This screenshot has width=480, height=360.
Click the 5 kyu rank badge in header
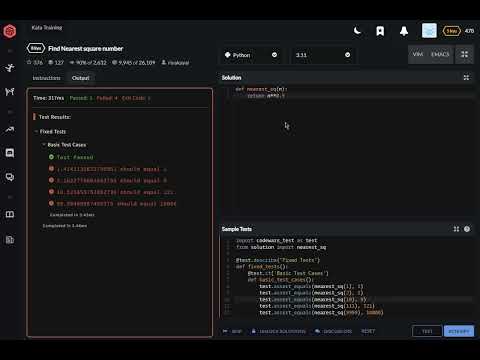pos(452,31)
